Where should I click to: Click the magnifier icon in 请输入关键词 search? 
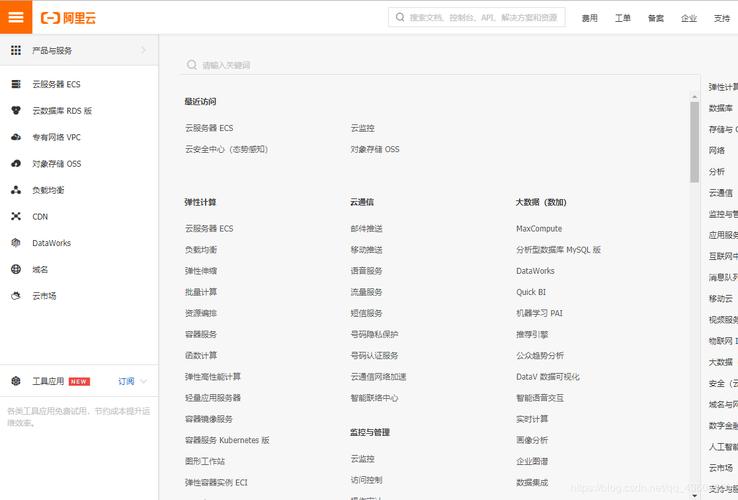click(x=192, y=65)
